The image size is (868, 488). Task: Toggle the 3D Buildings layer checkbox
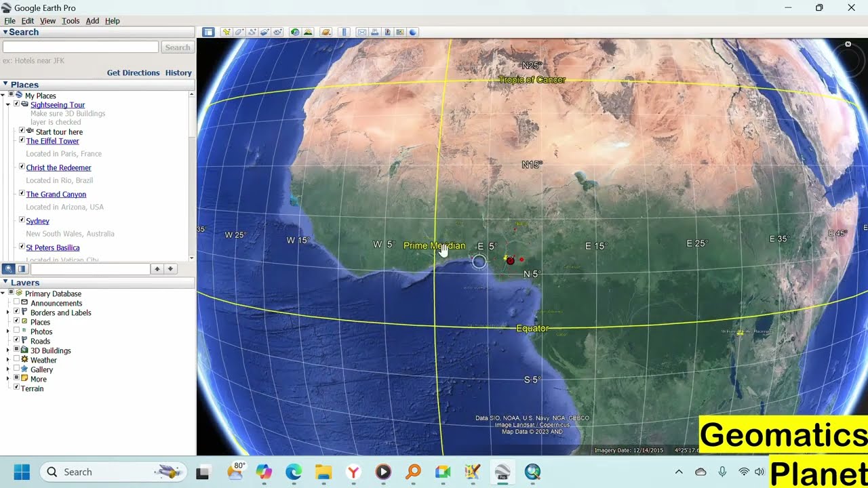click(17, 350)
